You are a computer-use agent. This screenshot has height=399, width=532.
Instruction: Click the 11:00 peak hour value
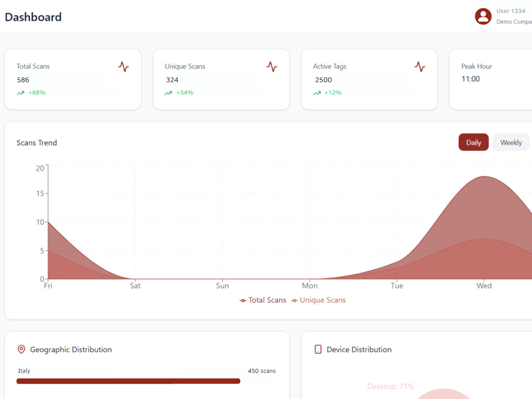coord(470,79)
